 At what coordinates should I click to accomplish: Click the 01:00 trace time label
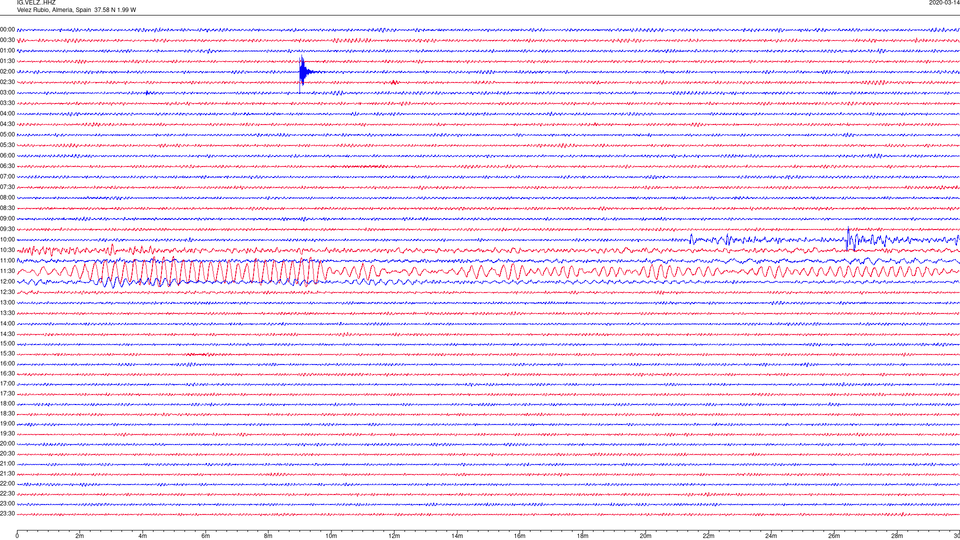coord(7,51)
